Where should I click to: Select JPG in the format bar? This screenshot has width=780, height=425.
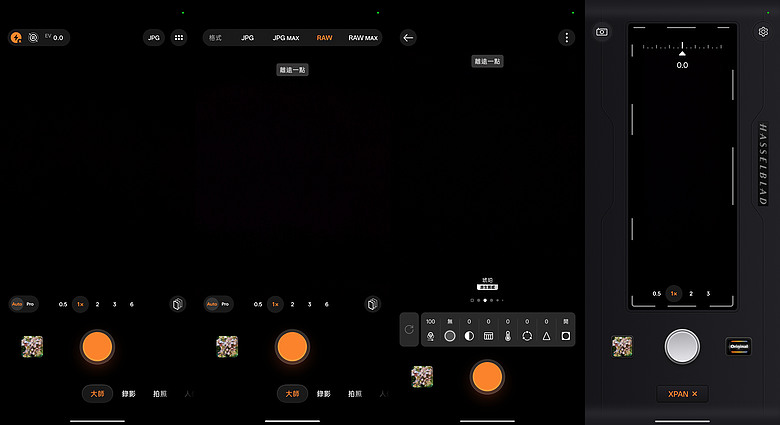click(x=247, y=38)
